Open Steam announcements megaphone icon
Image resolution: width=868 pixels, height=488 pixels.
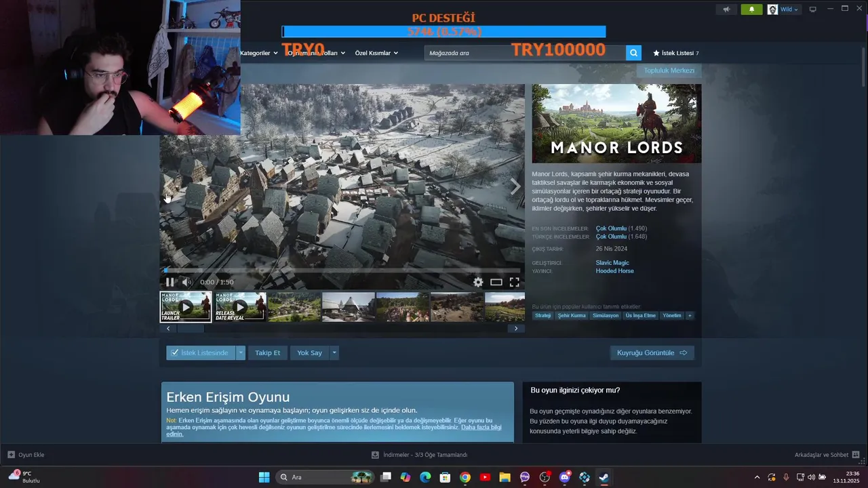(x=726, y=9)
